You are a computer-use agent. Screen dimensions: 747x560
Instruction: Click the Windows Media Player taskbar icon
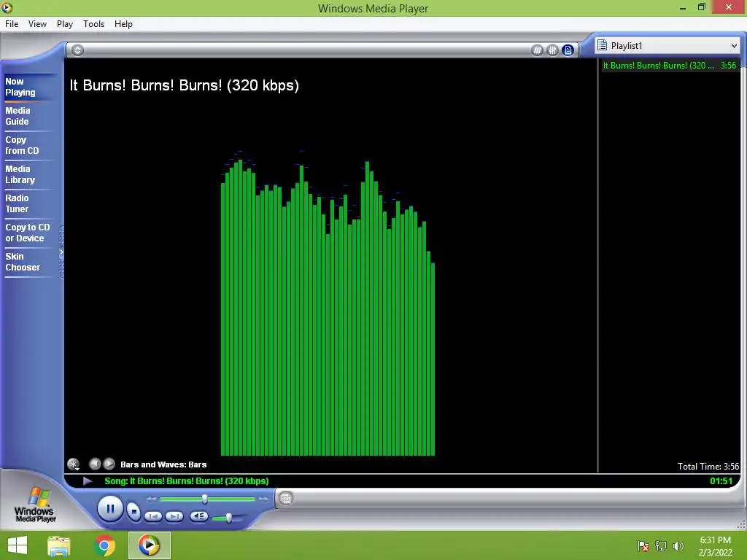point(149,545)
